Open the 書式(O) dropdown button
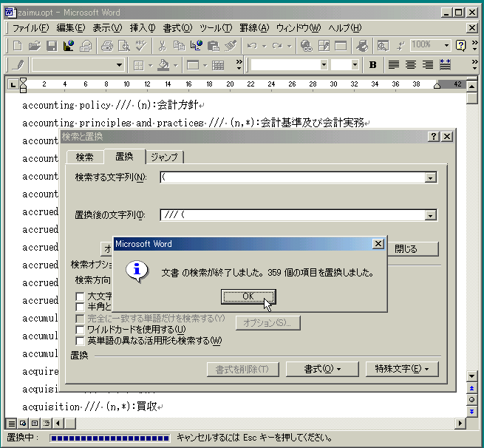 [x=322, y=369]
